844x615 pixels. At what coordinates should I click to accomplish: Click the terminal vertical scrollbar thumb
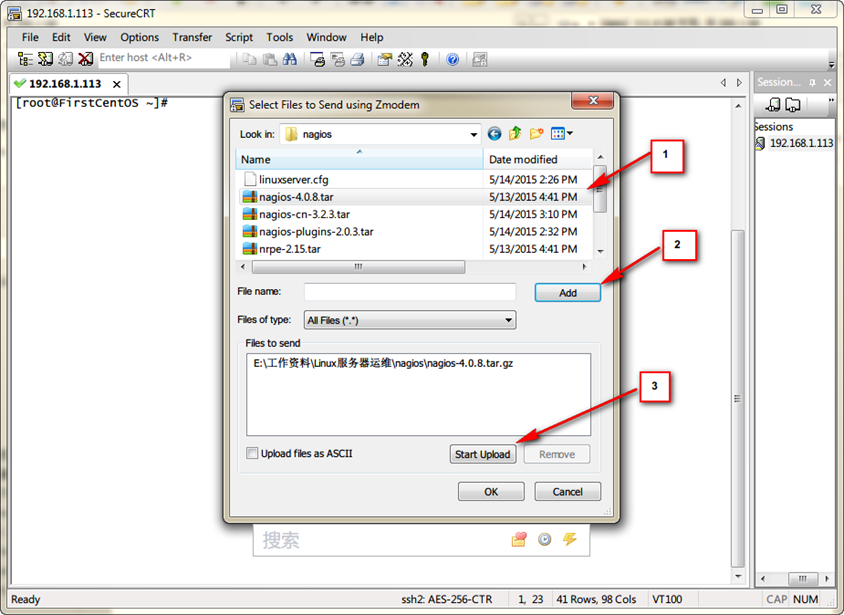(738, 398)
